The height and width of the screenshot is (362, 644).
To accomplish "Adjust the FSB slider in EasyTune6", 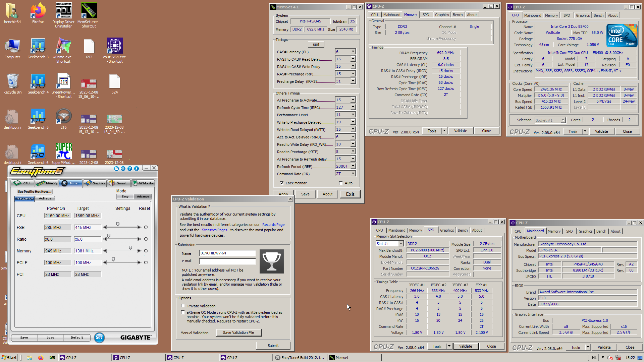I will 118,224.
